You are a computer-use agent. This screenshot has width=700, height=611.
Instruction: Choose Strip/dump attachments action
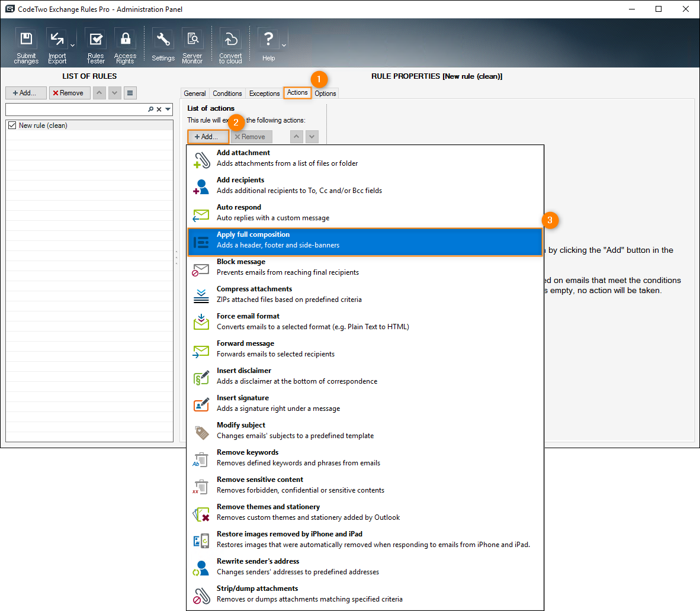coord(365,594)
